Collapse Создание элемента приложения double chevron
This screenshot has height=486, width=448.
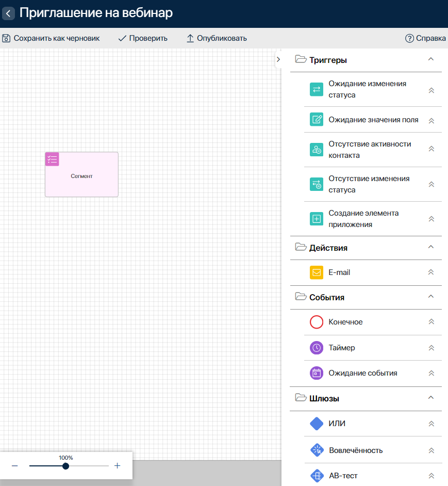[432, 219]
